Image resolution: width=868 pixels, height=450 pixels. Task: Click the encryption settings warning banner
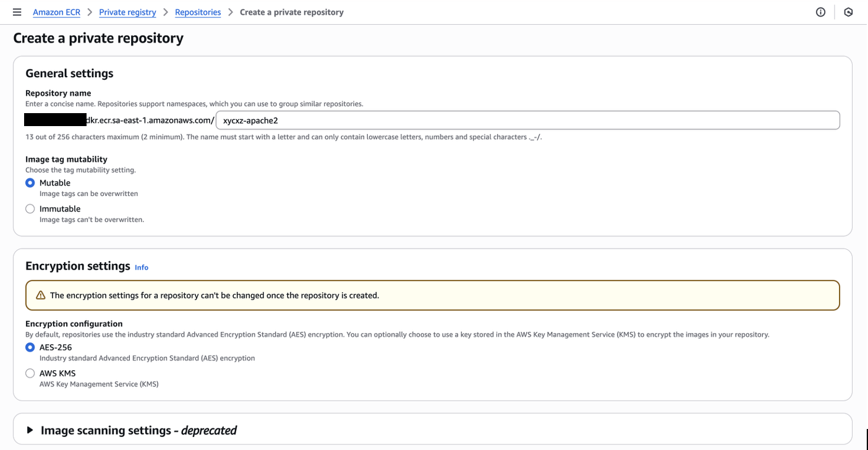click(x=433, y=295)
